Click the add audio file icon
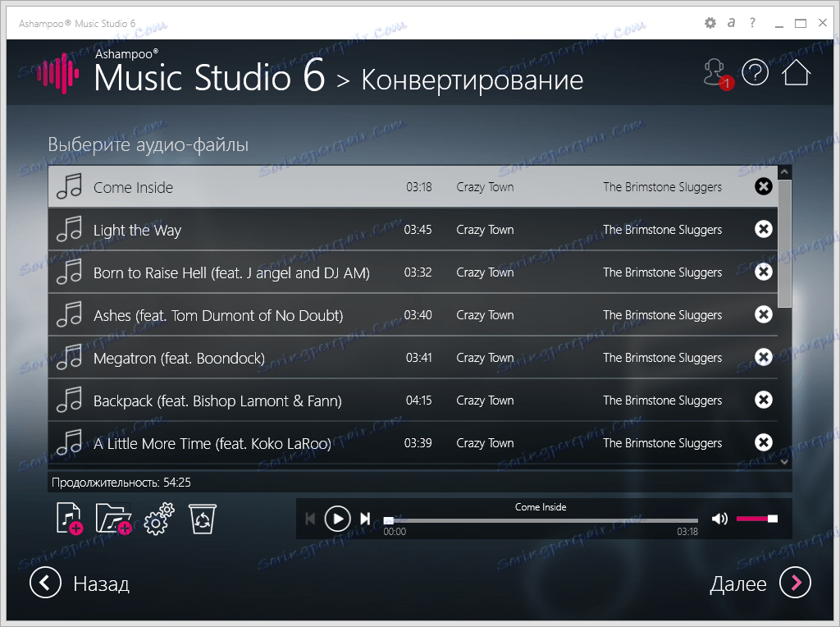This screenshot has height=627, width=840. [70, 518]
